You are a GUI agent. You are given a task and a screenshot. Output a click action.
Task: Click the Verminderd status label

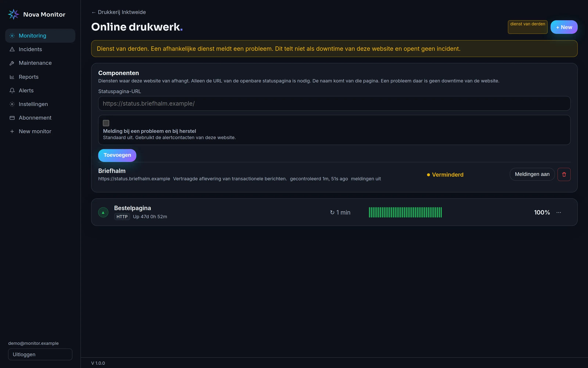pyautogui.click(x=445, y=175)
